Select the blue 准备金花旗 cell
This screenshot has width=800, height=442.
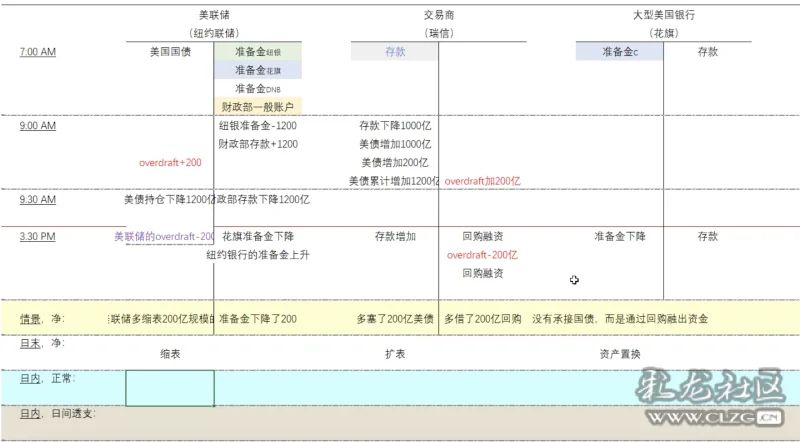pos(258,70)
